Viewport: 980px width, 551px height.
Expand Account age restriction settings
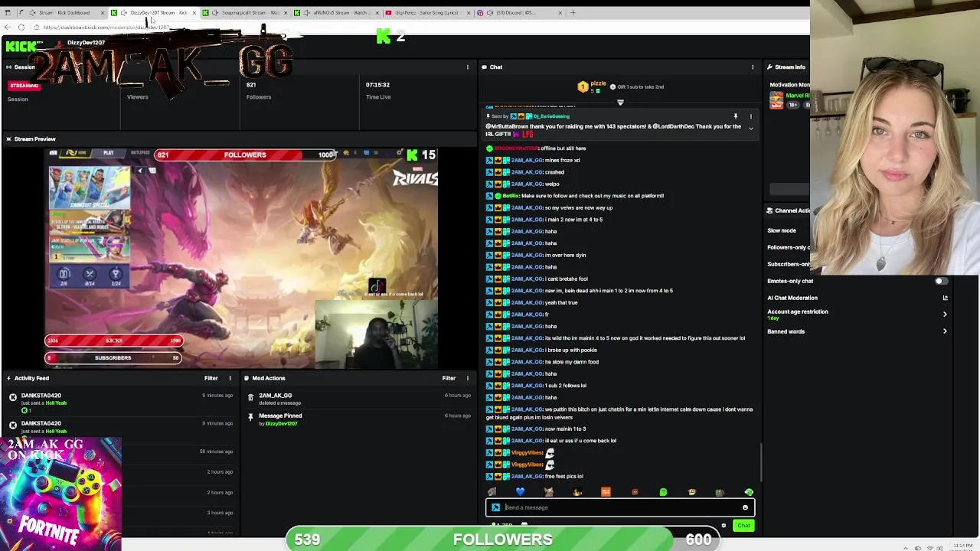click(945, 314)
